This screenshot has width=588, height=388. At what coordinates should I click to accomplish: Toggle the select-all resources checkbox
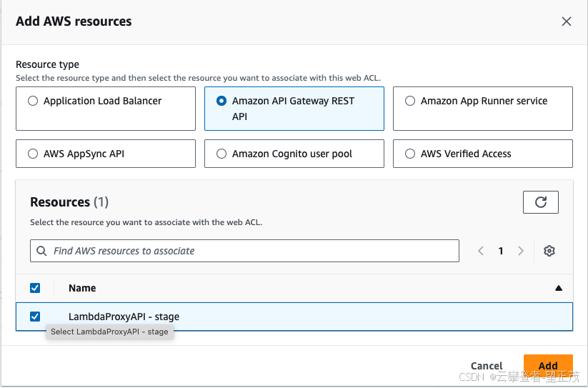35,288
